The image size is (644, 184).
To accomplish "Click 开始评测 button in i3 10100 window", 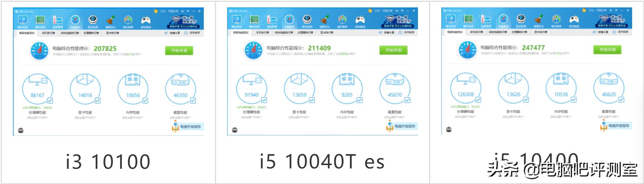I will pos(179,50).
